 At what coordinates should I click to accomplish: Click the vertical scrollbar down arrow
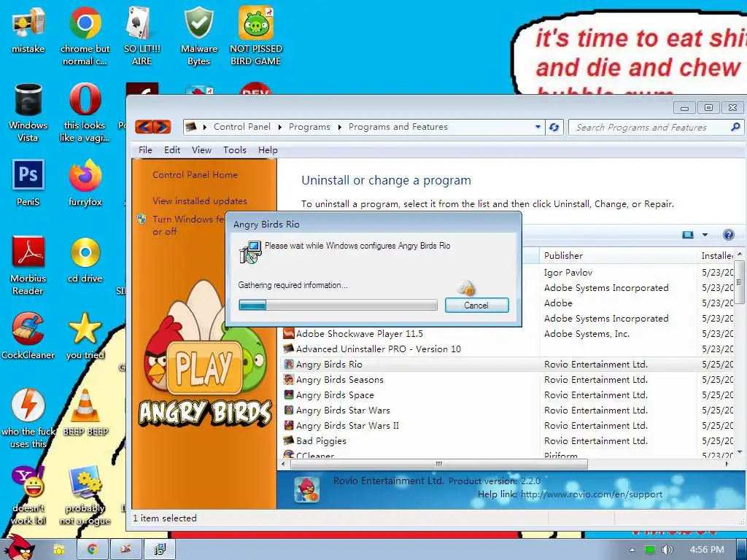740,452
